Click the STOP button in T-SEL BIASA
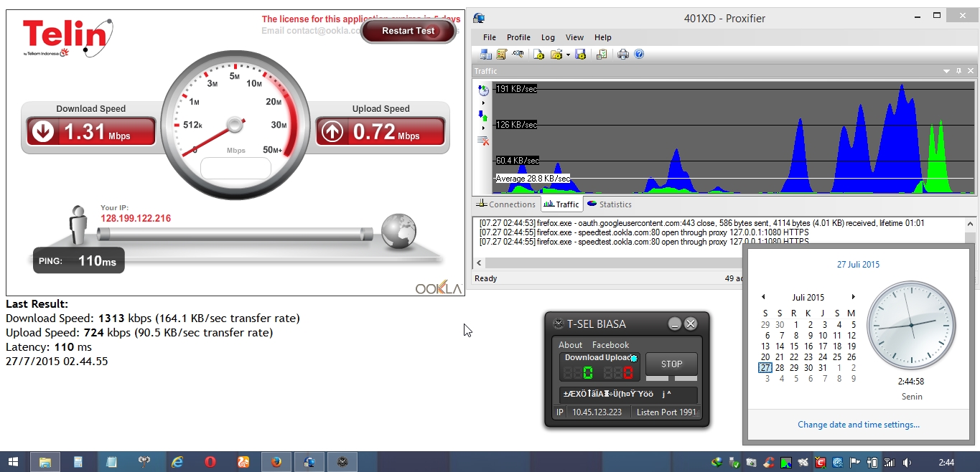Image resolution: width=980 pixels, height=472 pixels. (671, 364)
